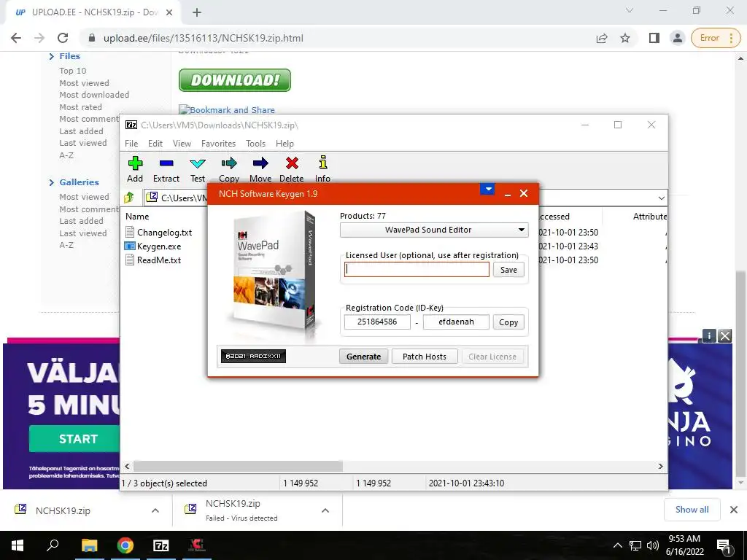Click the up-folder icon in 7-Zip address bar
747x560 pixels.
(x=128, y=197)
